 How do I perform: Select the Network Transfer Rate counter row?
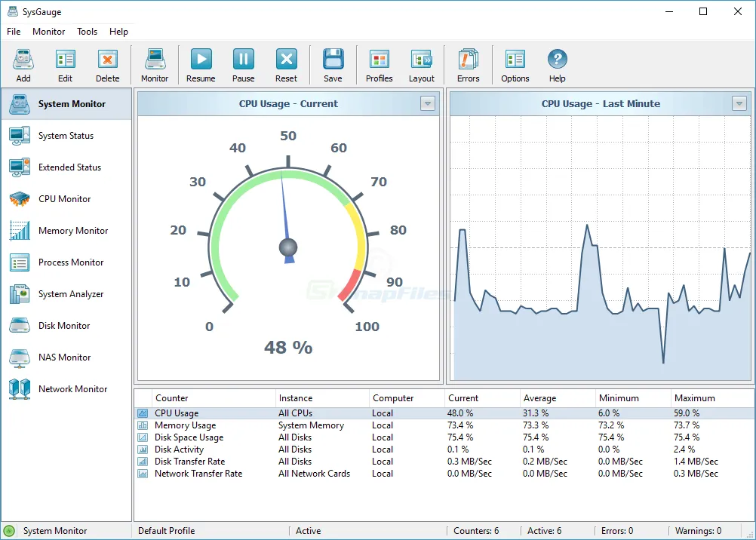pos(444,474)
